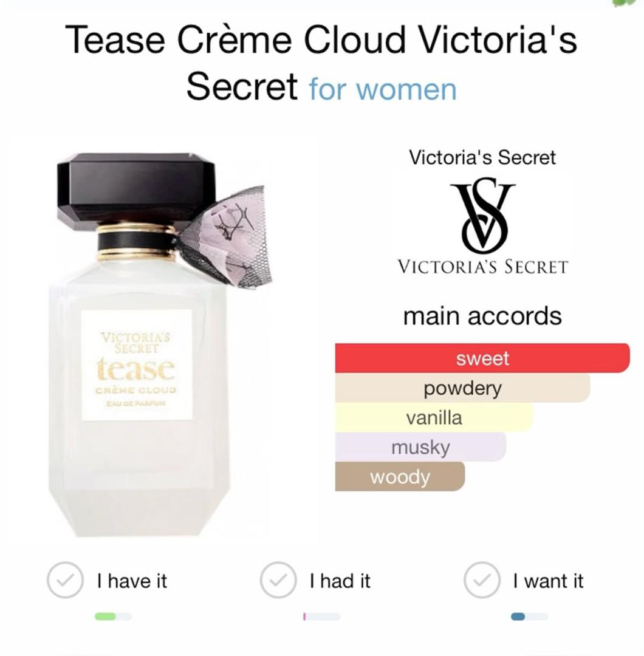
Task: Click the beige powdery accord bar
Action: coord(462,388)
